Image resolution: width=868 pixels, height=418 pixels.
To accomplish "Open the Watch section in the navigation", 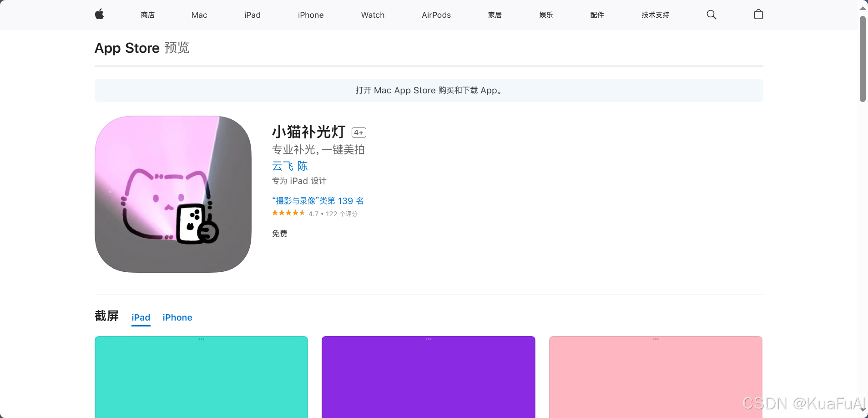I will point(372,14).
